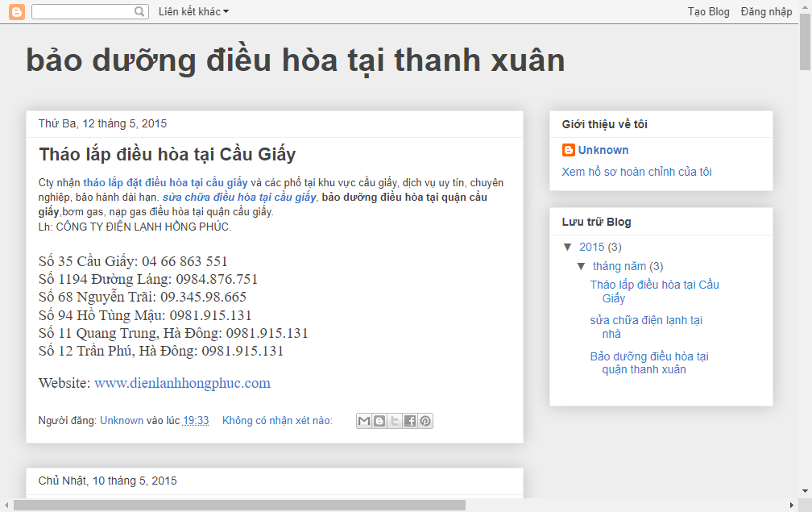Click Xem hồ sơ hoàn chỉnh của tôi
The height and width of the screenshot is (512, 812).
tap(636, 172)
